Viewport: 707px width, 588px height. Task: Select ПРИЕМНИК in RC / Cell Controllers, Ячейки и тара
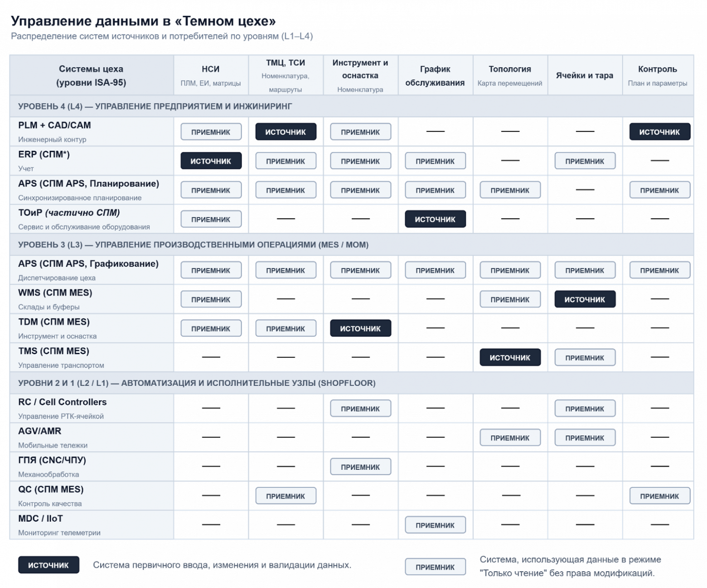click(585, 409)
